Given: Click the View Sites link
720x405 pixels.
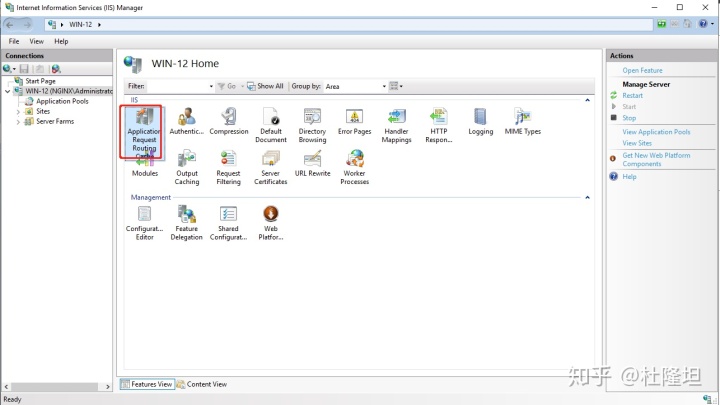Looking at the screenshot, I should 637,143.
